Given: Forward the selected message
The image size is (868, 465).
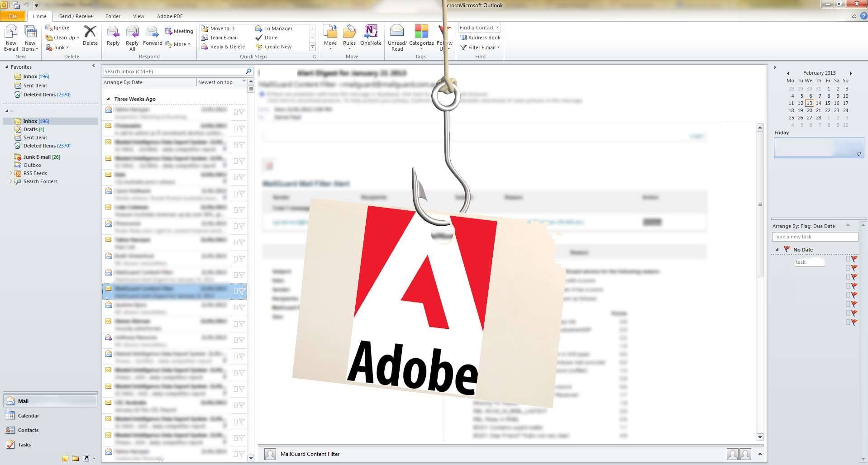Looking at the screenshot, I should click(152, 36).
